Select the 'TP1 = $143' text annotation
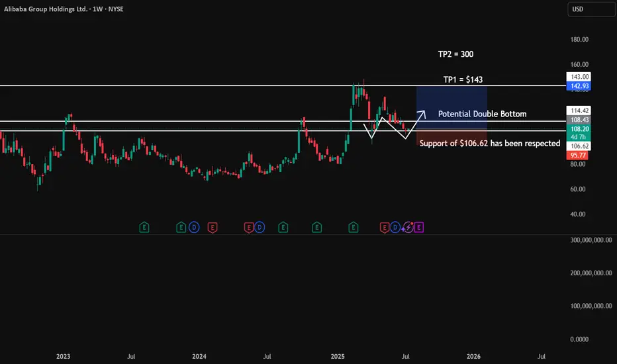Screen dimensions: 617x364 coord(463,79)
